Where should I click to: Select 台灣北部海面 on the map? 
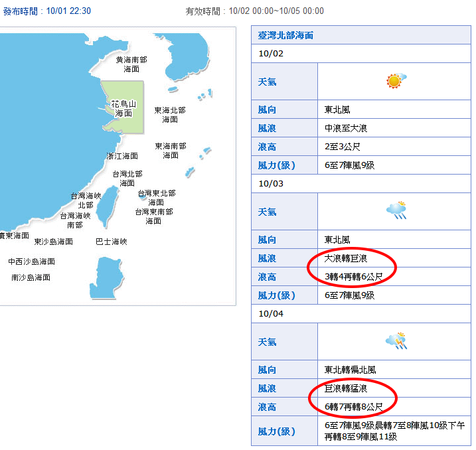(127, 179)
